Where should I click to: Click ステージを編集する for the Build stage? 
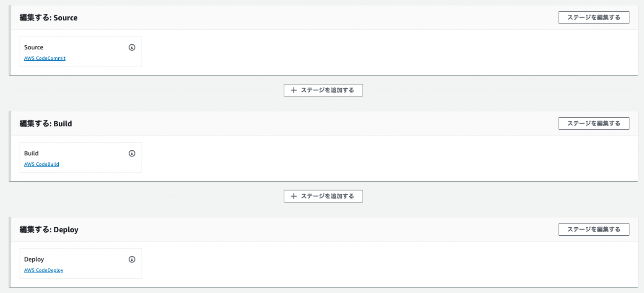tap(594, 123)
